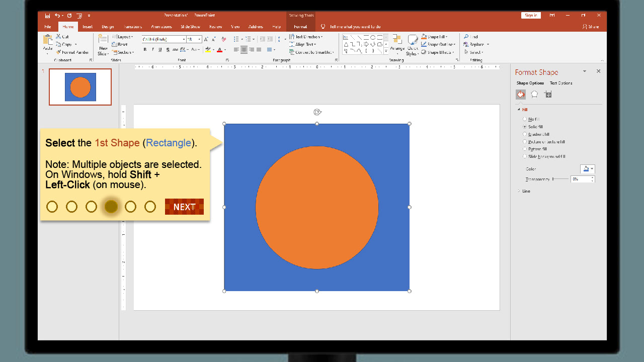Choose the Gradient fill option
Image resolution: width=644 pixels, height=362 pixels.
(x=525, y=134)
